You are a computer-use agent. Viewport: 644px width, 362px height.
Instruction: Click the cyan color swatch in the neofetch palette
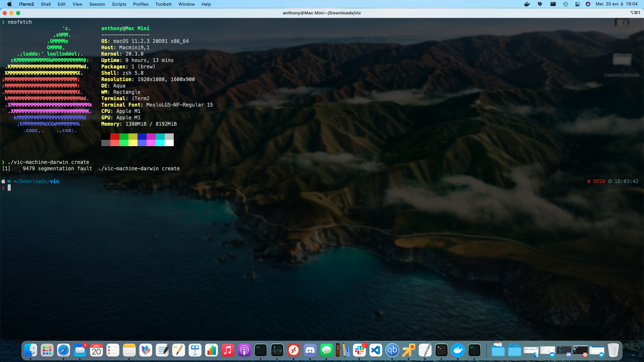pos(160,136)
